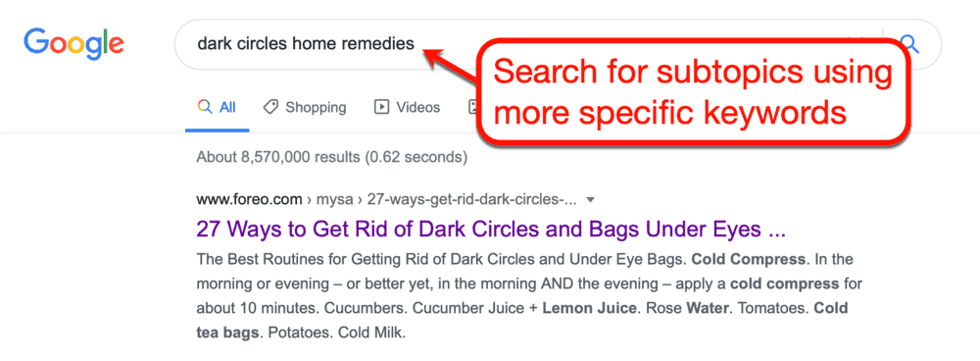980x361 pixels.
Task: Click the Videos play-box icon
Action: 381,107
